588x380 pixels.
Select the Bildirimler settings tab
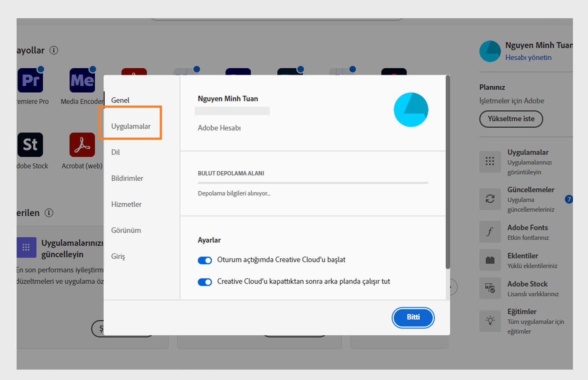127,178
